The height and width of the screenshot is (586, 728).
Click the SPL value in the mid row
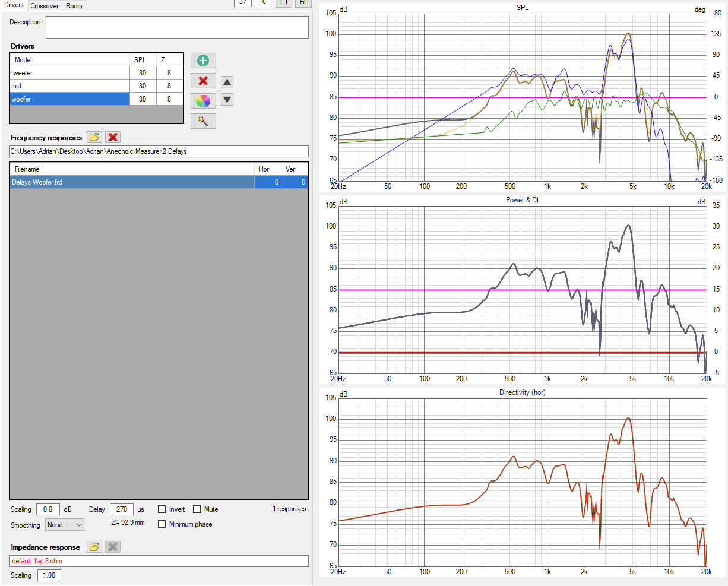tap(143, 86)
